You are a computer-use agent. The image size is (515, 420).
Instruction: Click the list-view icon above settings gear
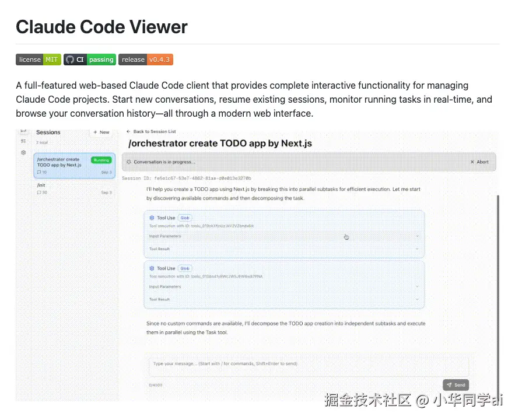coord(23,141)
